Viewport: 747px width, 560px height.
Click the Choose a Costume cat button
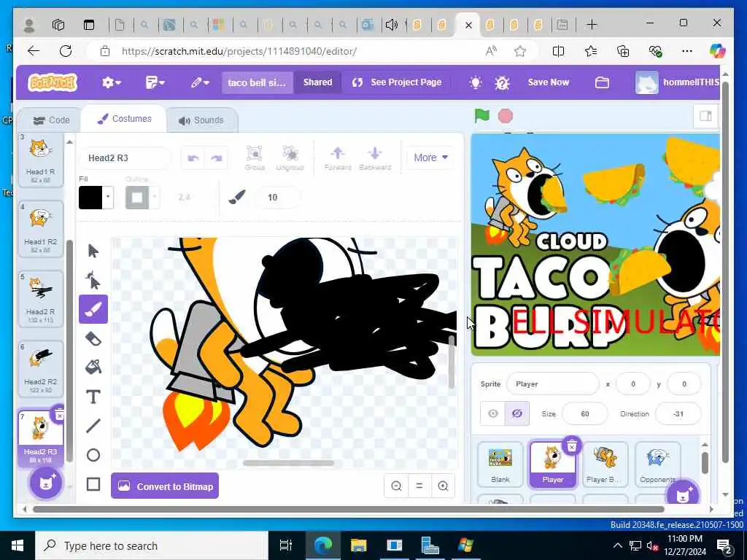[x=46, y=483]
